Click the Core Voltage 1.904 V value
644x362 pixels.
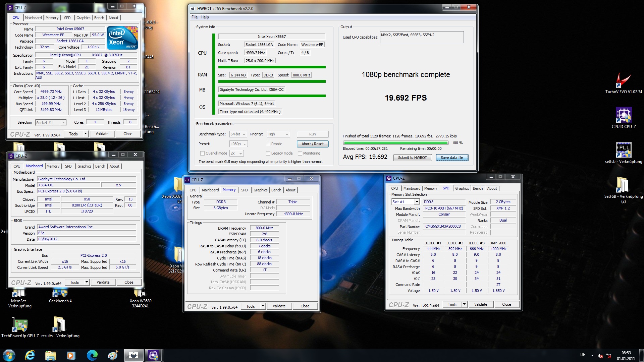pyautogui.click(x=93, y=47)
